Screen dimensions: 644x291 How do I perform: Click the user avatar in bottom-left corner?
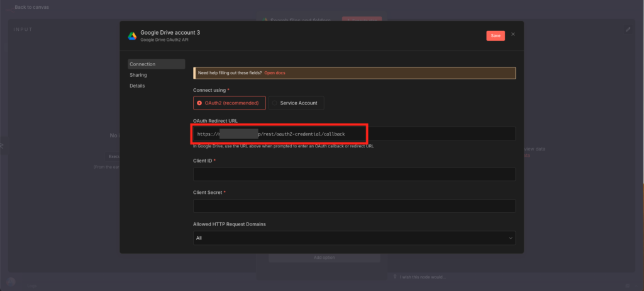pyautogui.click(x=11, y=282)
